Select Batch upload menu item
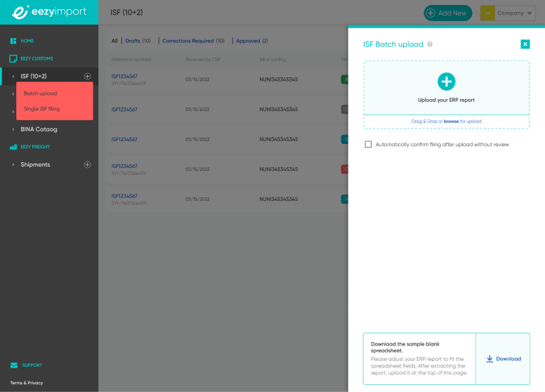 click(x=40, y=93)
